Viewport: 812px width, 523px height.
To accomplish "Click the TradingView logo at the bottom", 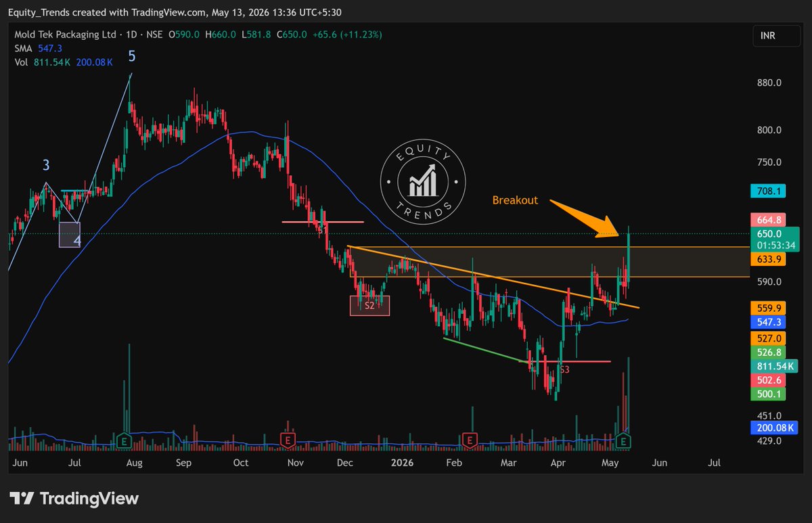I will (74, 499).
